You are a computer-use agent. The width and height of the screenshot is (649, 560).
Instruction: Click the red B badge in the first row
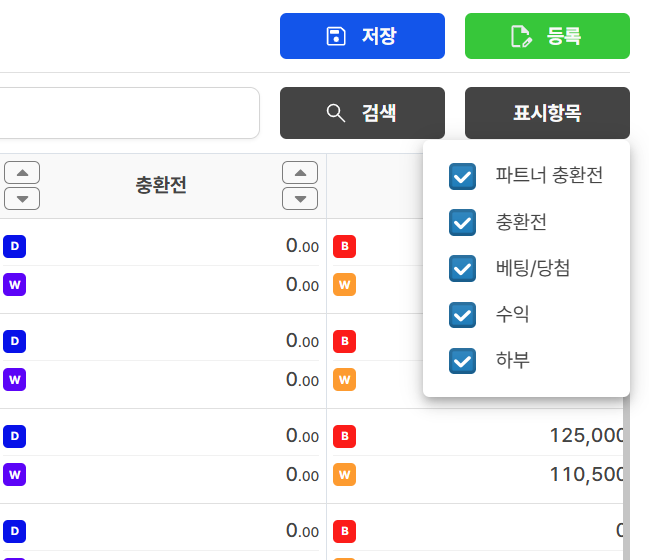point(344,246)
